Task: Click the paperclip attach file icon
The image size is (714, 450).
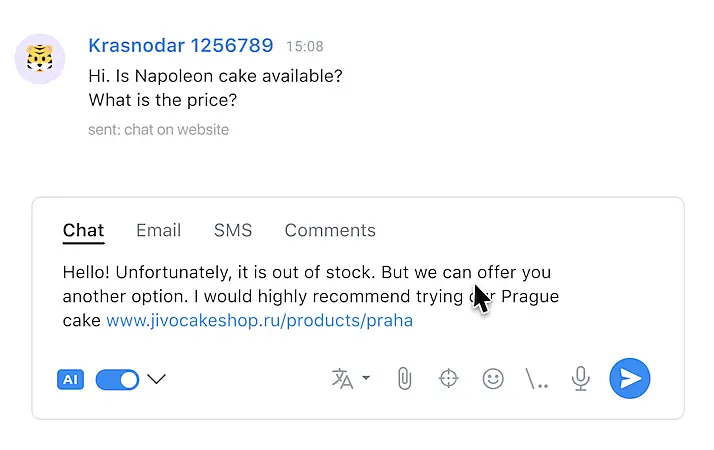Action: [404, 379]
